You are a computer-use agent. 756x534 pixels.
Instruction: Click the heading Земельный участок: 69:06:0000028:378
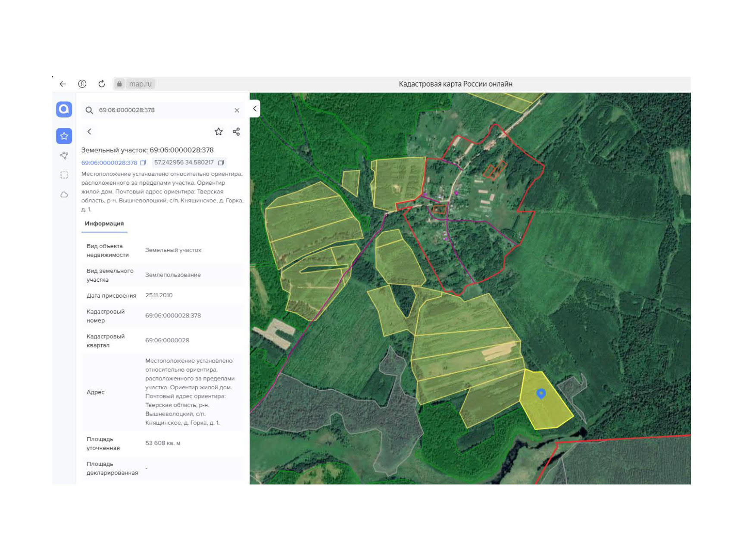[147, 150]
